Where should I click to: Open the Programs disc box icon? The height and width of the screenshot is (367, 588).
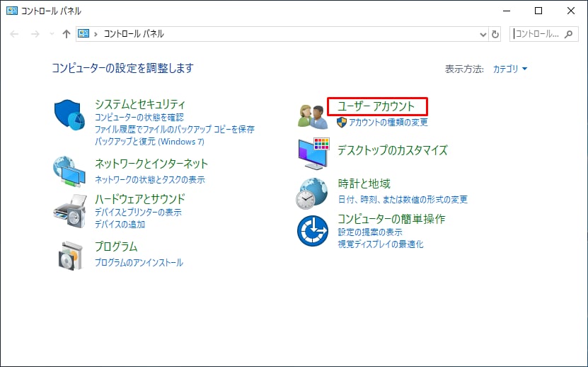click(x=71, y=256)
